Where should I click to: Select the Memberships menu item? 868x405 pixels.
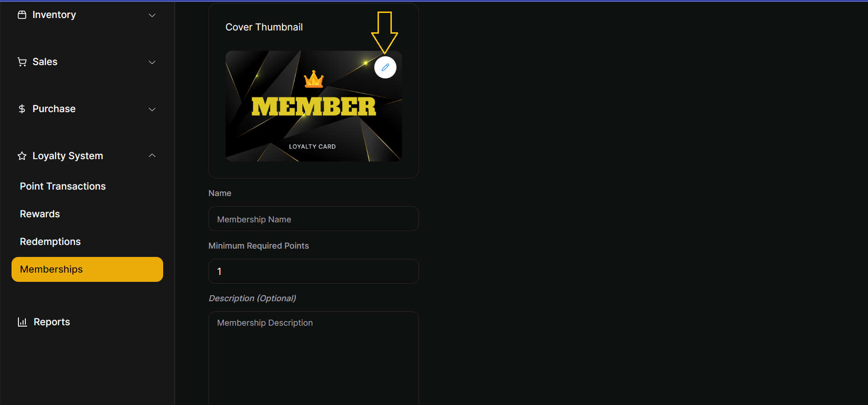pos(87,269)
